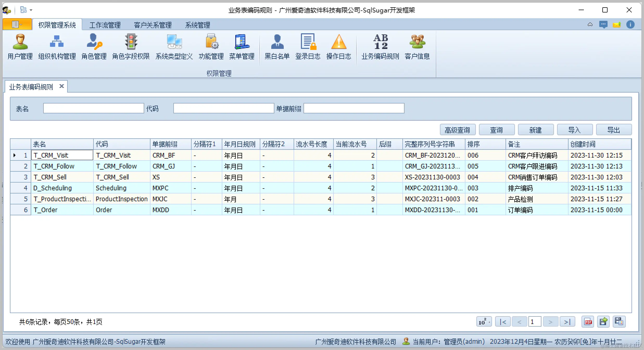Collapse the ribbon with the chevron arrow
Viewport: 644px width, 350px height.
[x=590, y=25]
